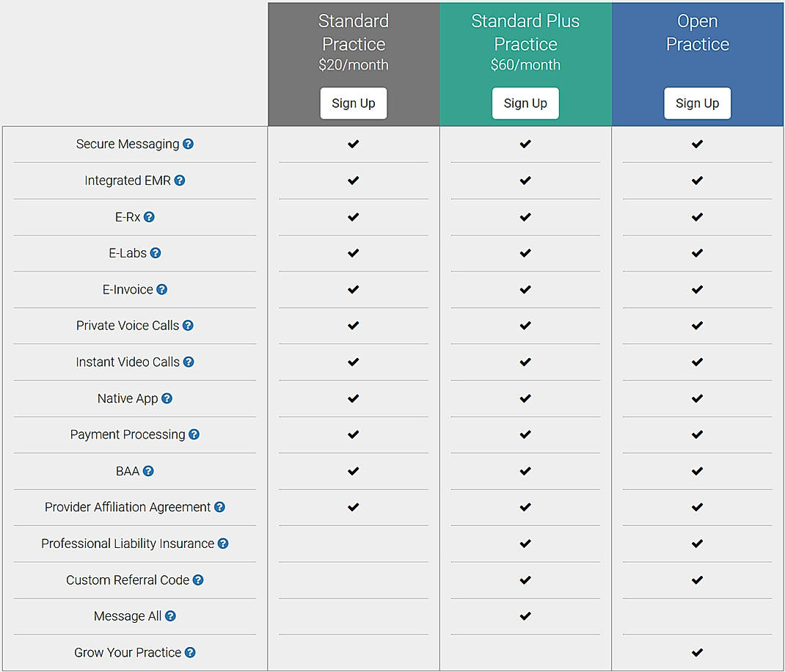Open help for Professional Liability Insurance

[x=222, y=544]
